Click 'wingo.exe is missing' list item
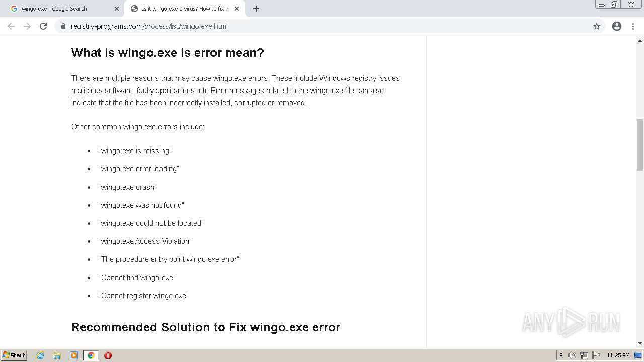Image resolution: width=644 pixels, height=362 pixels. click(135, 151)
